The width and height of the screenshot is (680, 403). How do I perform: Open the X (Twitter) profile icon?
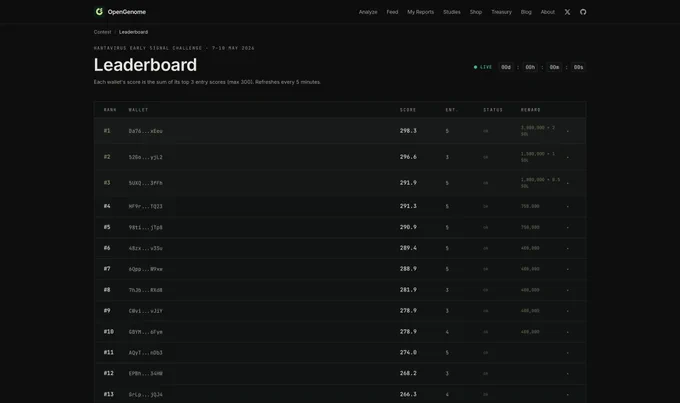(567, 12)
